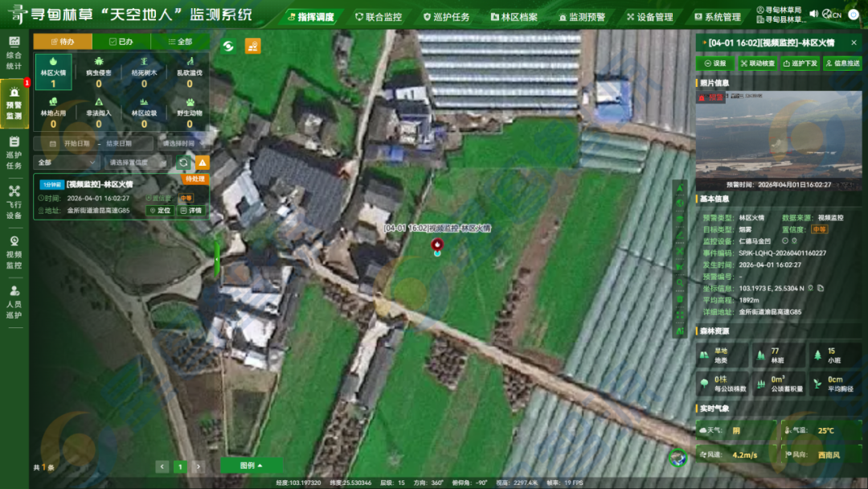The image size is (868, 489).
Task: Click the refresh icon beside the filters
Action: 182,162
